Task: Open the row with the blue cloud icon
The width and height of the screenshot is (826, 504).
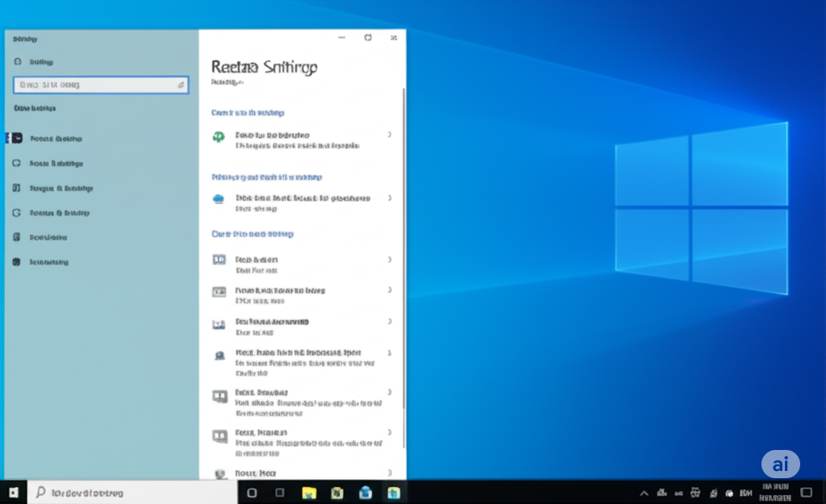Action: point(302,202)
